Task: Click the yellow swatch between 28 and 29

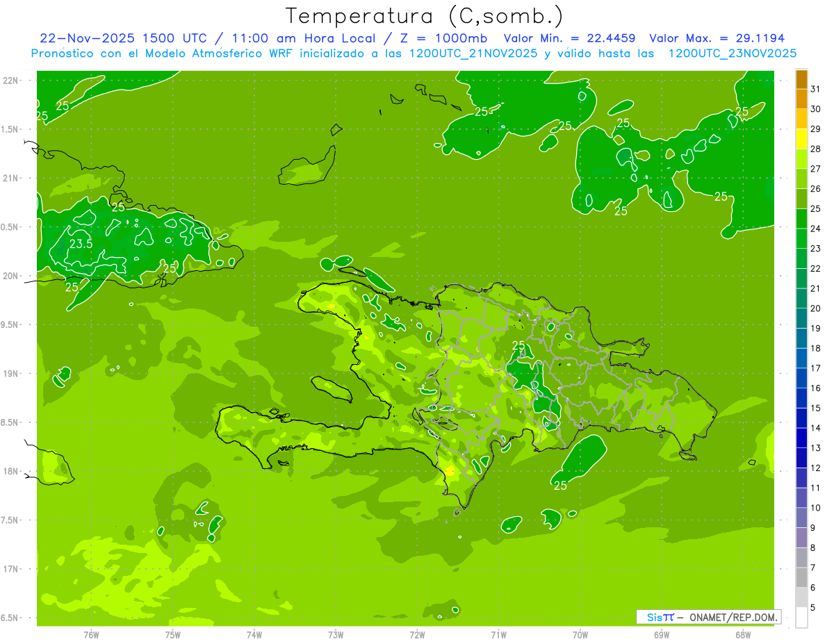Action: click(801, 139)
